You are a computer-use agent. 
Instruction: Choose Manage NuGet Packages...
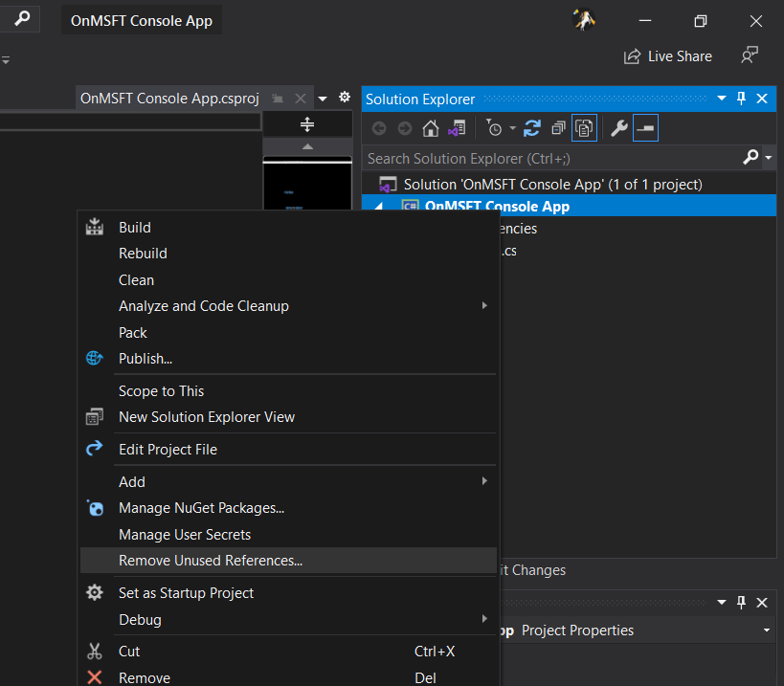pyautogui.click(x=288, y=508)
